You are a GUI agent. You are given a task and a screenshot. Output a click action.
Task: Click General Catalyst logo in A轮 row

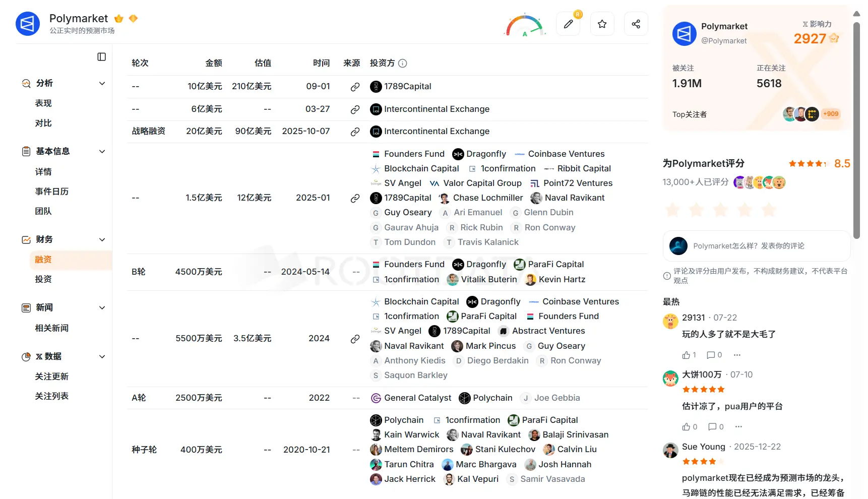tap(376, 398)
